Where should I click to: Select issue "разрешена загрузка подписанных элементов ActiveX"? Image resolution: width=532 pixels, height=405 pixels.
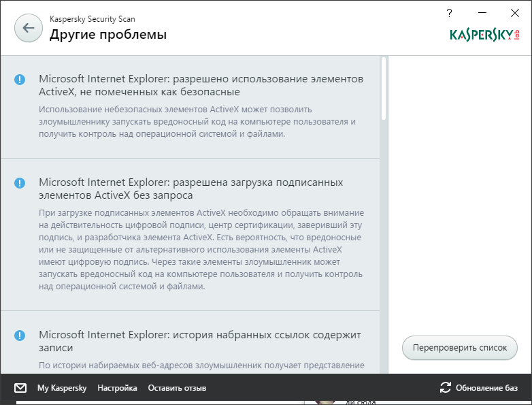tap(190, 189)
